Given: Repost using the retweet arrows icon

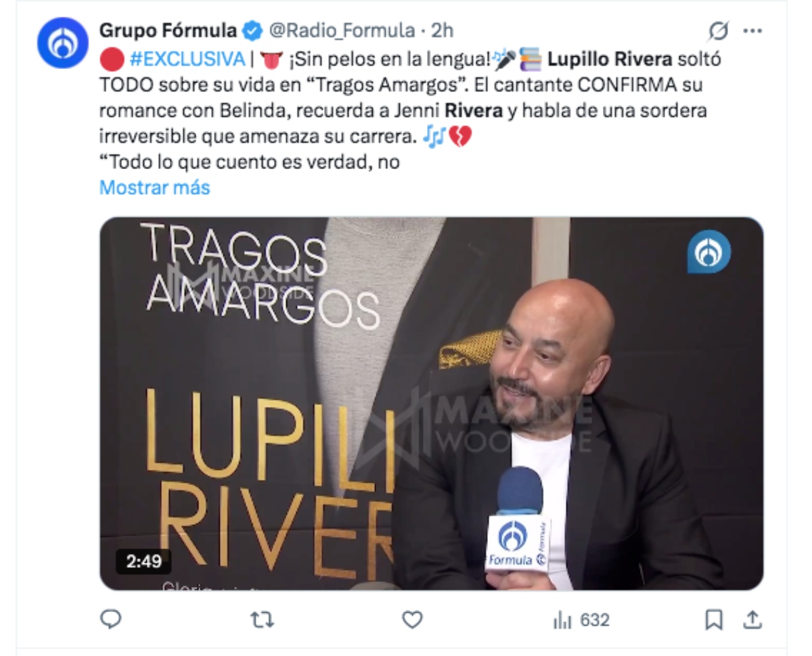Looking at the screenshot, I should 262,619.
